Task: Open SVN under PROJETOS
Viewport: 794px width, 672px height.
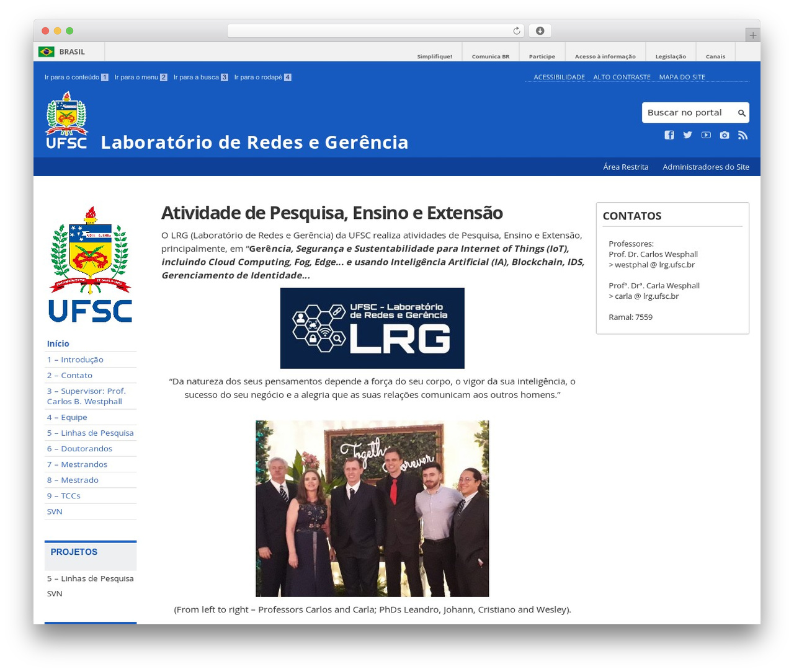Action: tap(55, 593)
